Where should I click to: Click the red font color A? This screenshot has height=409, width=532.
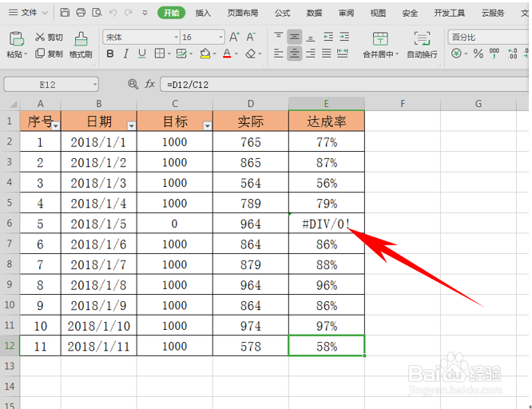[228, 54]
